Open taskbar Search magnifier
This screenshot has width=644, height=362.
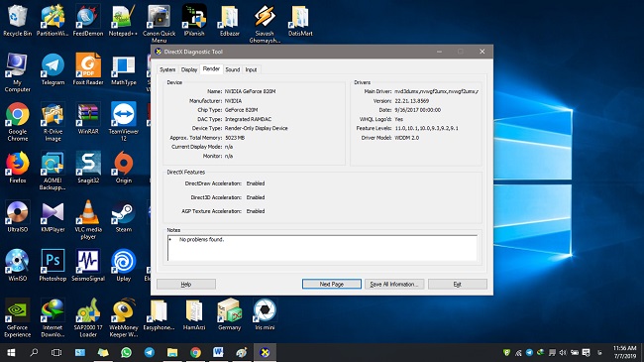[x=34, y=352]
